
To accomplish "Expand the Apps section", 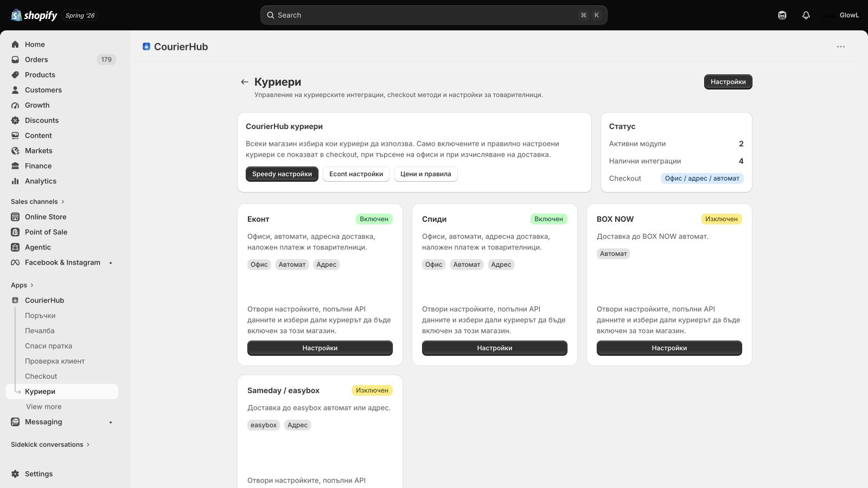I will click(x=22, y=285).
